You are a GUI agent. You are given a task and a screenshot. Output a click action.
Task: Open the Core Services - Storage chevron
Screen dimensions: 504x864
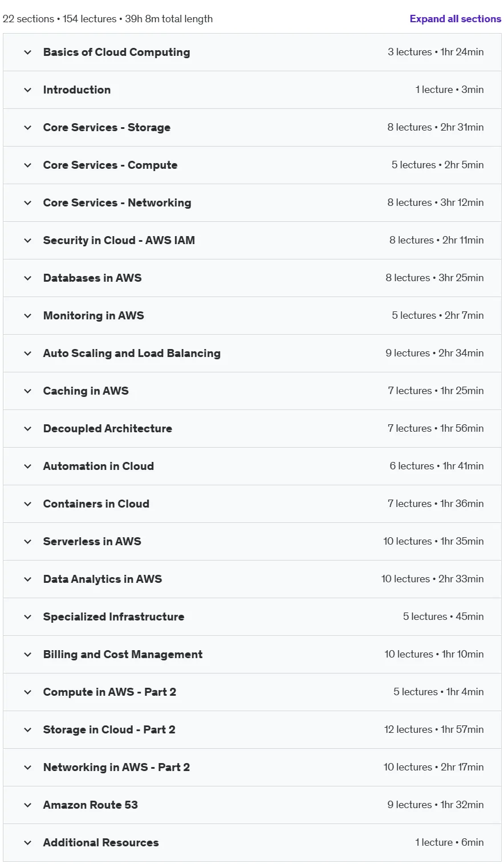(x=27, y=128)
